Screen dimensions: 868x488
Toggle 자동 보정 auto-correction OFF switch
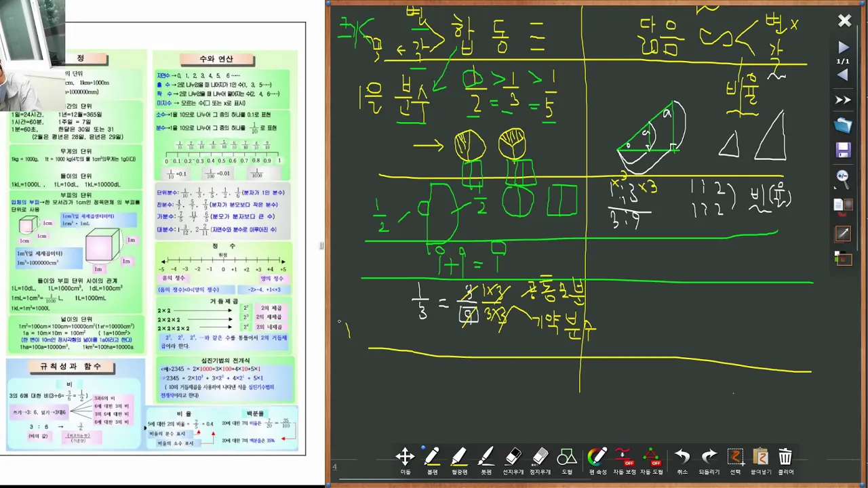click(624, 461)
